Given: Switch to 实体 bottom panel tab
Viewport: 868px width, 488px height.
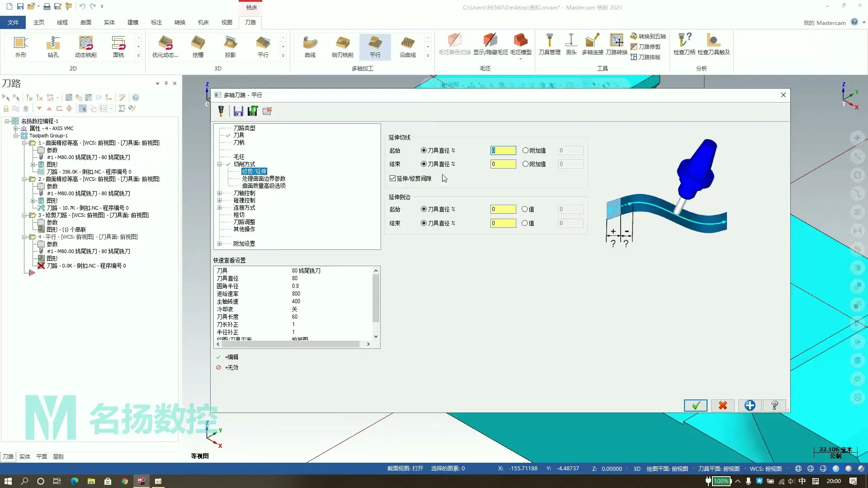Looking at the screenshot, I should point(25,456).
